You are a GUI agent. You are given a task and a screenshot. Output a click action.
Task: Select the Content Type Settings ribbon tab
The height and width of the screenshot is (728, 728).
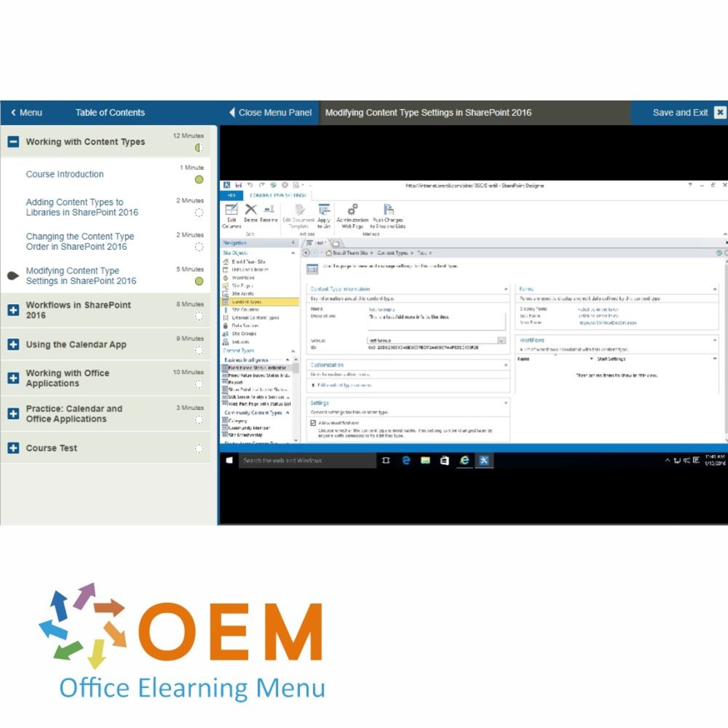(x=278, y=195)
